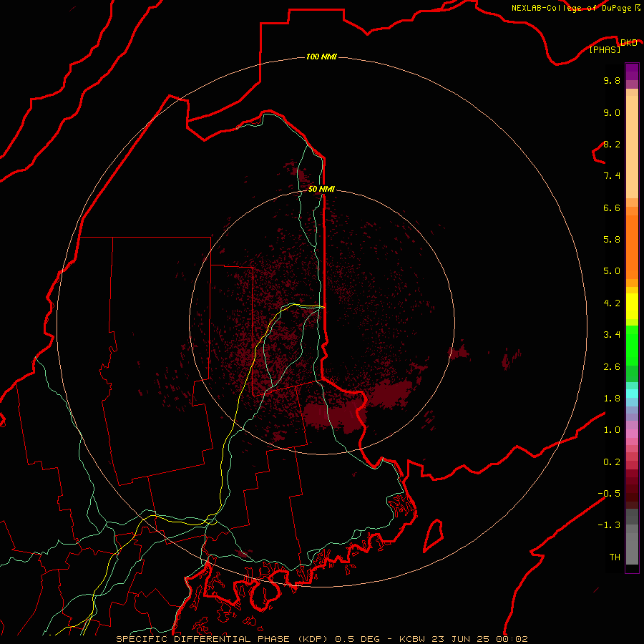The image size is (644, 644).
Task: Click the 8.2 scale value
Action: tap(612, 144)
